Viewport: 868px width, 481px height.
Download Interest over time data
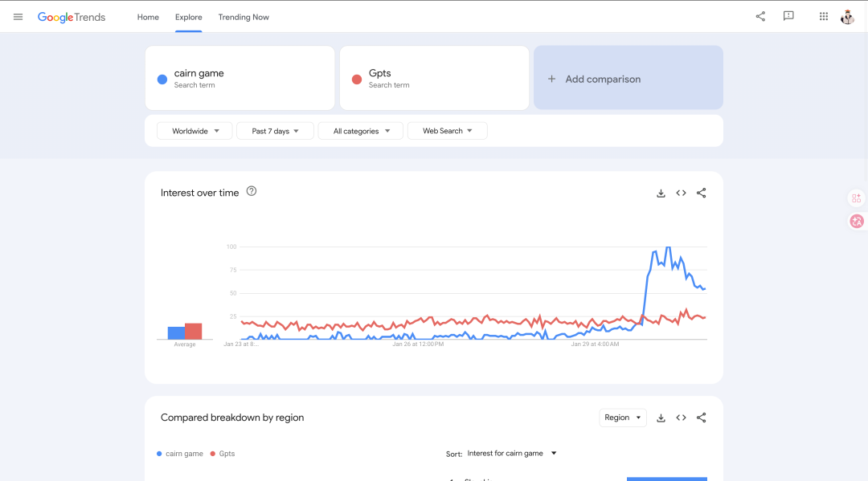[661, 193]
